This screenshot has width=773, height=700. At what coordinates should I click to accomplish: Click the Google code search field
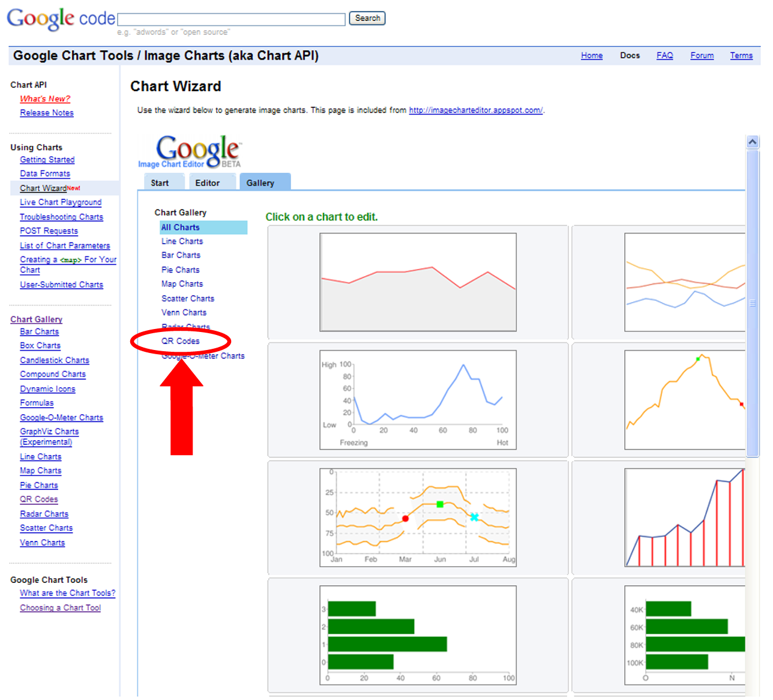pos(232,19)
